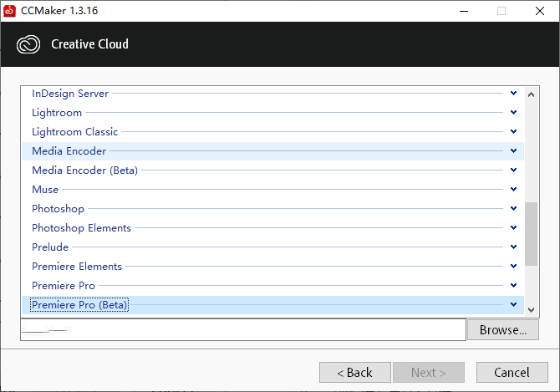Expand the Lightroom chevron arrow
Screen dimensions: 560x392
[x=513, y=113]
